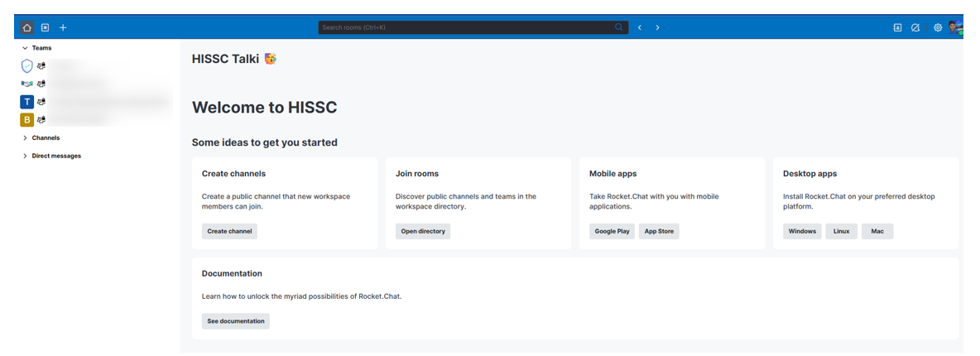Screen dimensions: 980x356
Task: Click the See documentation button
Action: pyautogui.click(x=236, y=321)
